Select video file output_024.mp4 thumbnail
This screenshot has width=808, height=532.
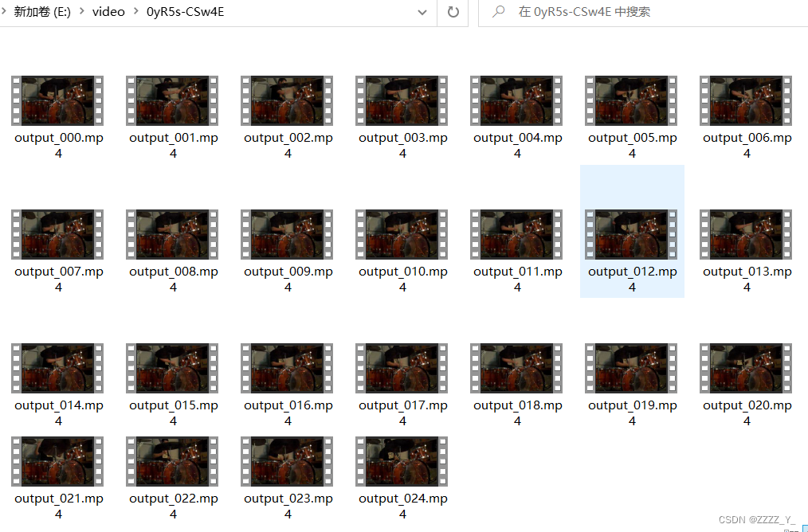coord(402,461)
